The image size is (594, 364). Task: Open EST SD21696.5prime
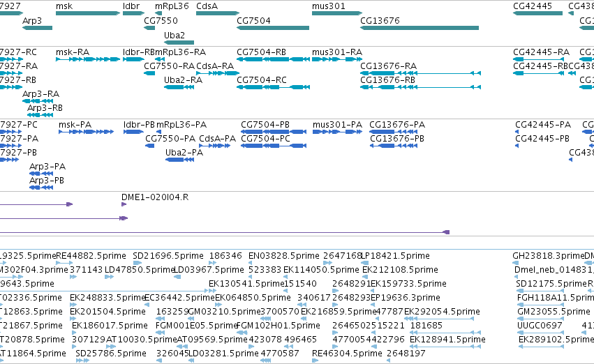click(168, 256)
